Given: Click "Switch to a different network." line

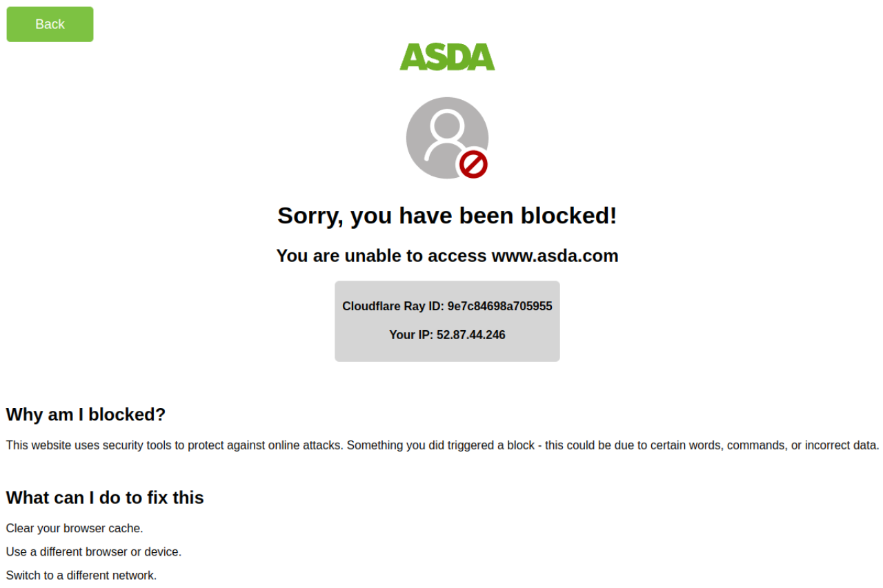Looking at the screenshot, I should pos(81,576).
